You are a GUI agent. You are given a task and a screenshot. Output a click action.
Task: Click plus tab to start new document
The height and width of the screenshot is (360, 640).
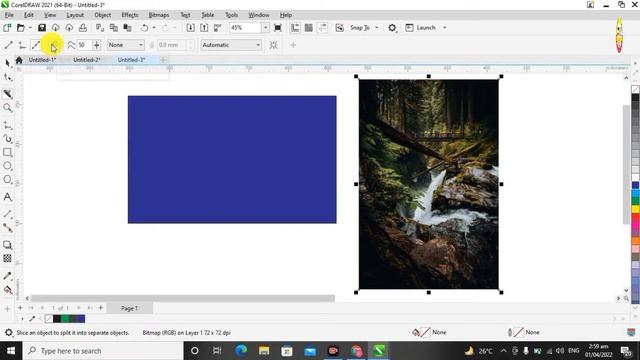coord(163,60)
